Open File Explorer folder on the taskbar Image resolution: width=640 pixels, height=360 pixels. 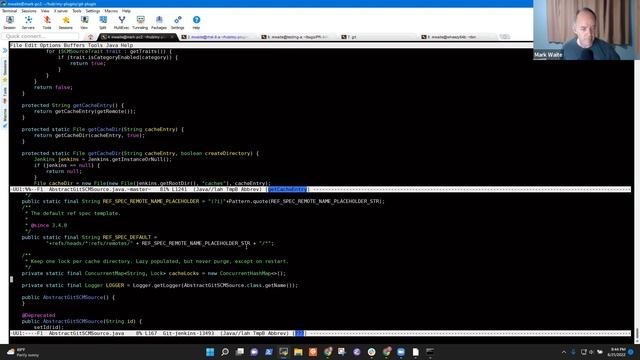point(298,352)
